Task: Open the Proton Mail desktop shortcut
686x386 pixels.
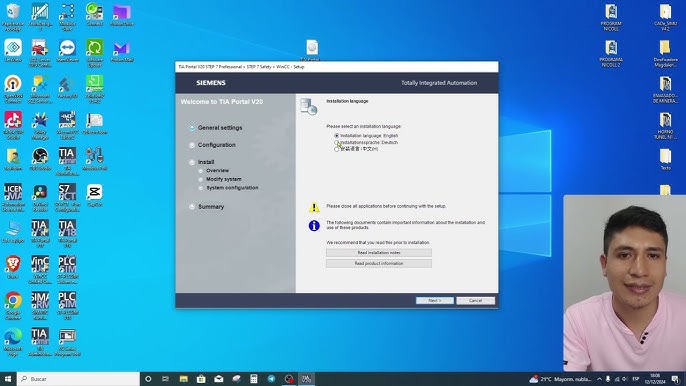Action: (122, 52)
